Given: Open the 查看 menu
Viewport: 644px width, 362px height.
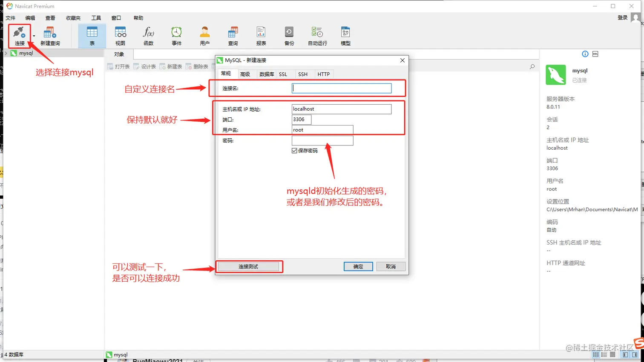Looking at the screenshot, I should click(50, 18).
